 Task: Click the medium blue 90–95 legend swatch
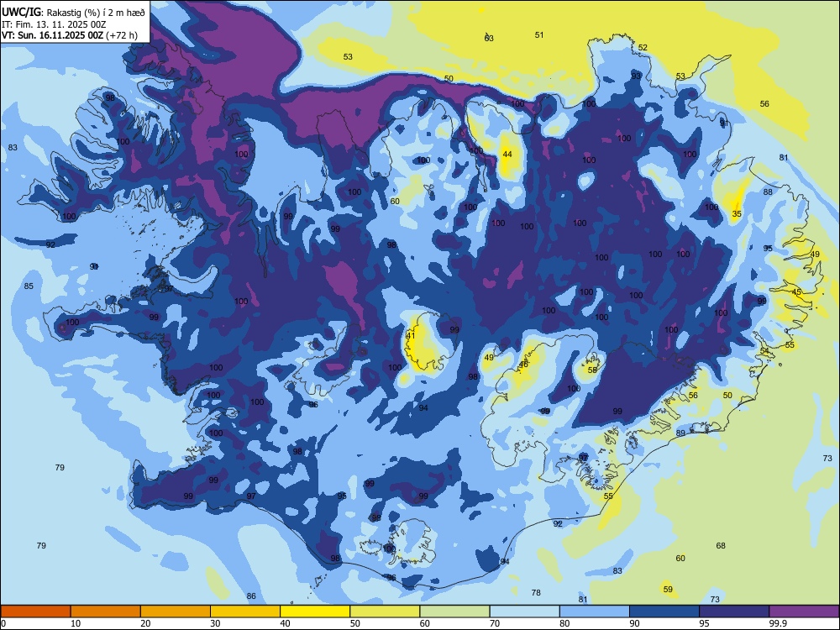click(664, 612)
